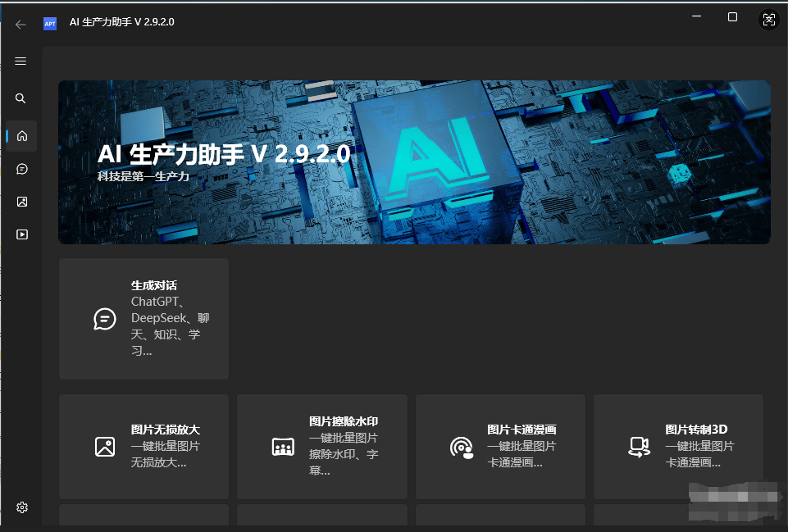Open the chat/dialogue icon in sidebar
This screenshot has width=788, height=532.
tap(20, 168)
